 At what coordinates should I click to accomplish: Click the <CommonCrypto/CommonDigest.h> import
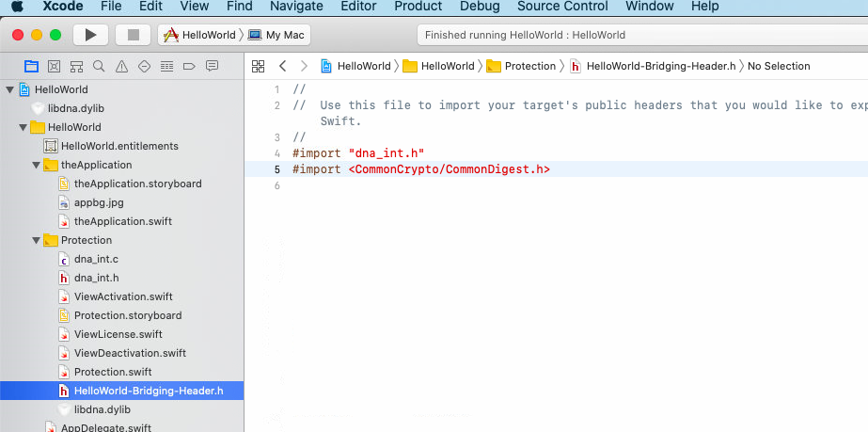click(450, 169)
